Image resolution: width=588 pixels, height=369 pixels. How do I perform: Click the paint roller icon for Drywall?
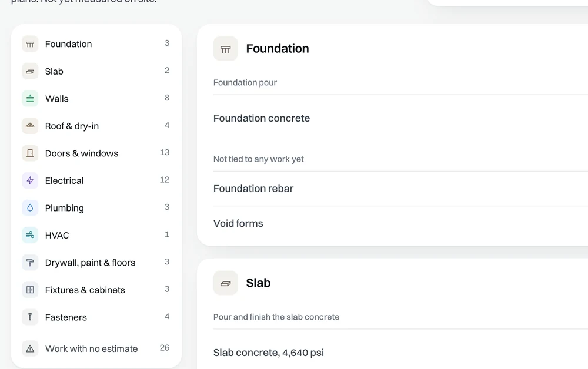point(30,263)
